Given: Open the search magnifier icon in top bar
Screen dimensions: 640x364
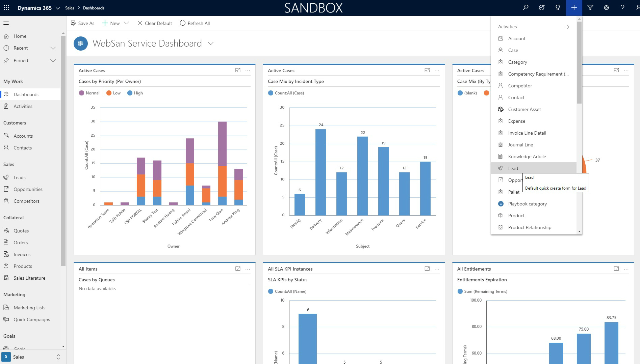Looking at the screenshot, I should [526, 7].
